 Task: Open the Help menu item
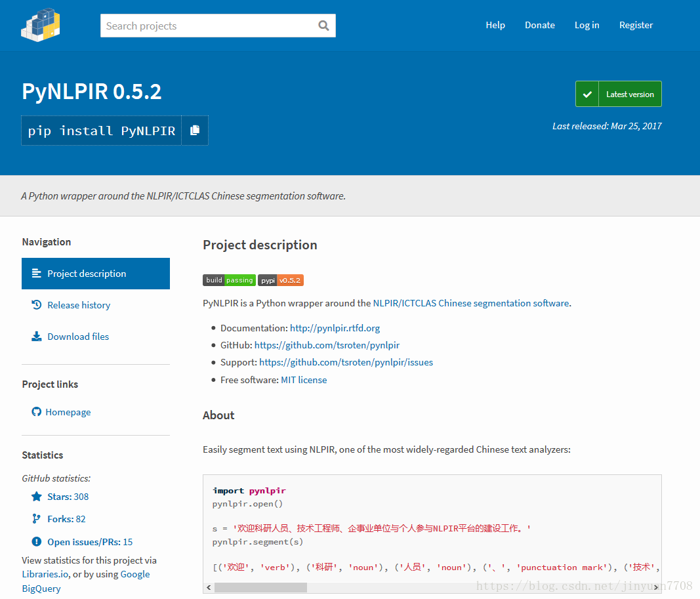tap(495, 25)
